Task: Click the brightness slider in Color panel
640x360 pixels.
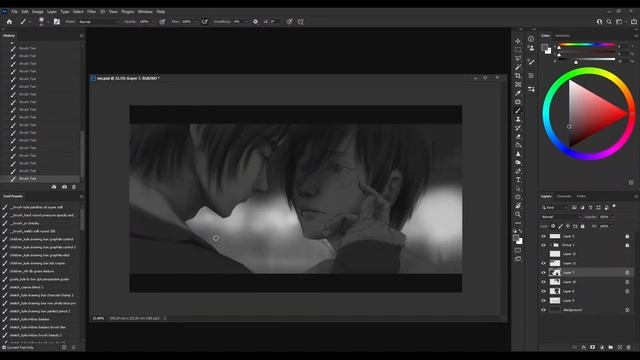Action: (x=587, y=59)
